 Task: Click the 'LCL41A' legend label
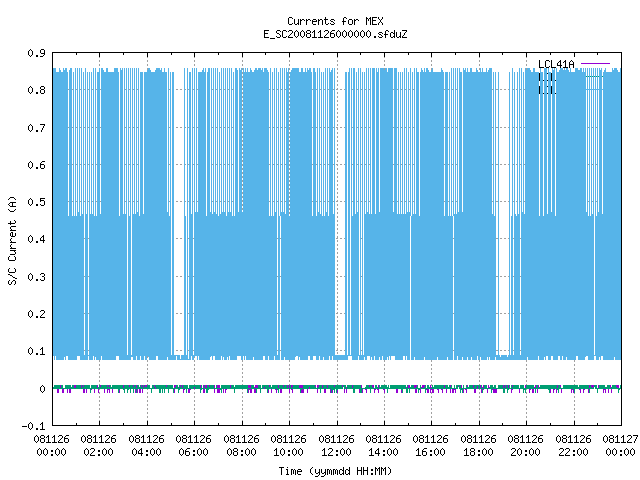pos(556,64)
